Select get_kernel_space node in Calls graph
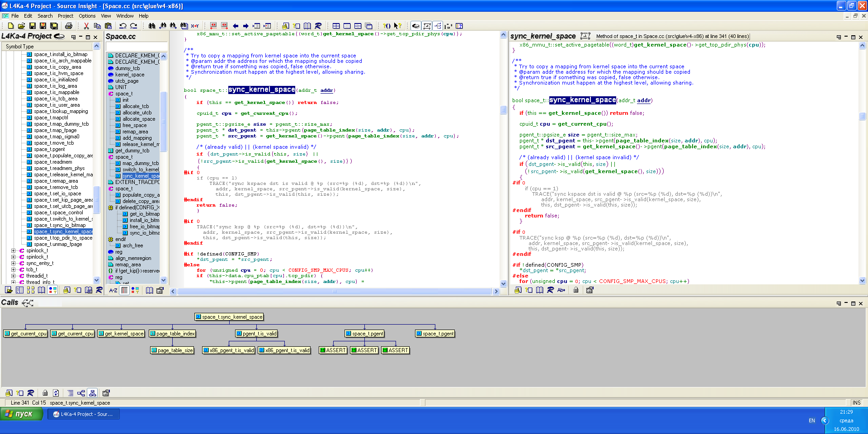868x434 pixels. coord(121,334)
